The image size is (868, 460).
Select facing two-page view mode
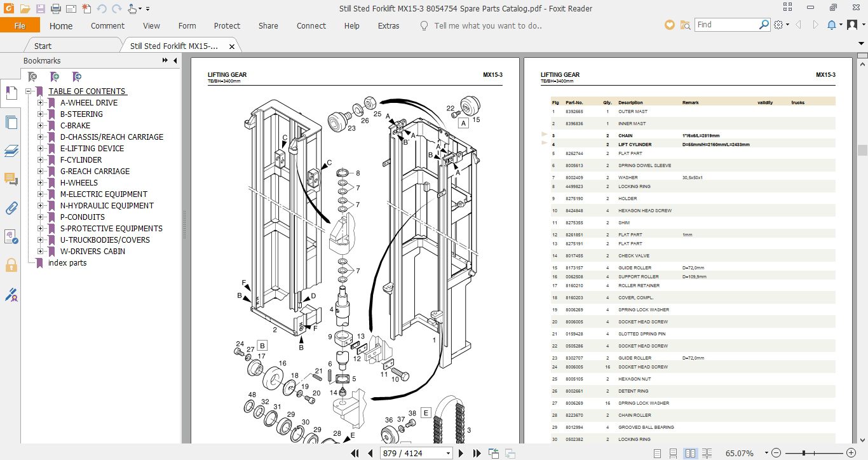point(691,453)
